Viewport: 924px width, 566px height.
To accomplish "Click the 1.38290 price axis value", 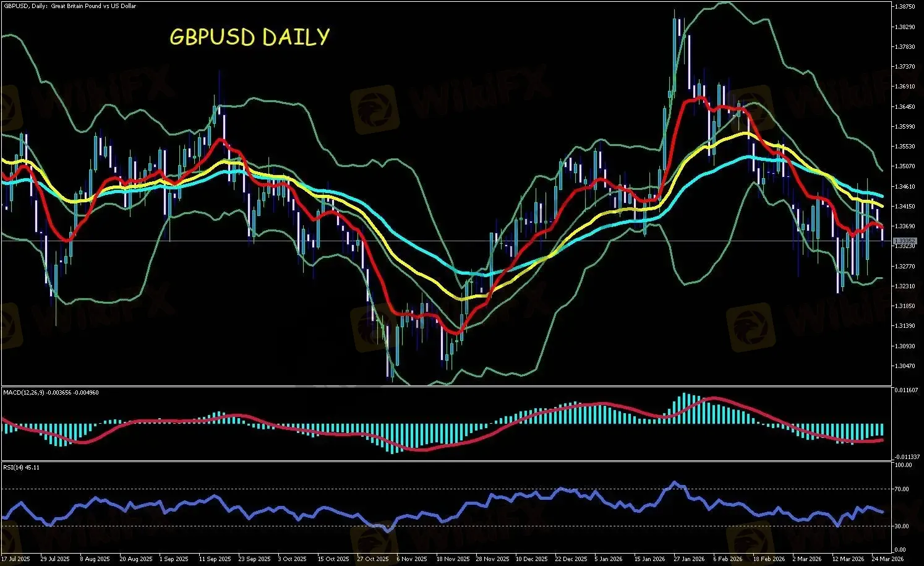I will point(904,27).
